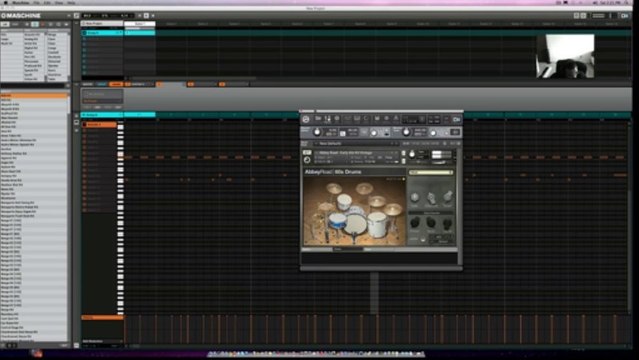Select the orange Sound 1 slot
This screenshot has width=639, height=360.
pyautogui.click(x=99, y=124)
